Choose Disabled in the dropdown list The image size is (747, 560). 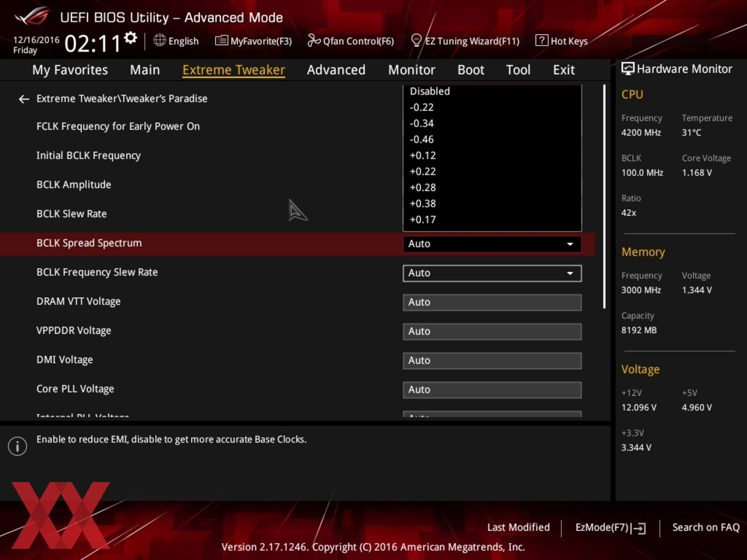click(492, 91)
